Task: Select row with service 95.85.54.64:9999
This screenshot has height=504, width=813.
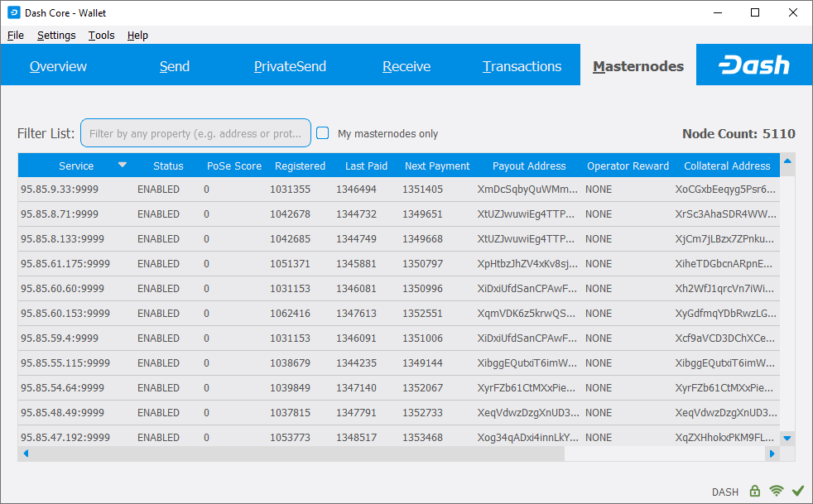Action: coord(399,388)
